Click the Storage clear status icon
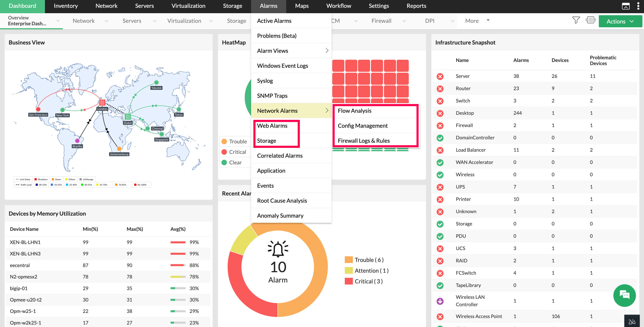 coord(440,224)
